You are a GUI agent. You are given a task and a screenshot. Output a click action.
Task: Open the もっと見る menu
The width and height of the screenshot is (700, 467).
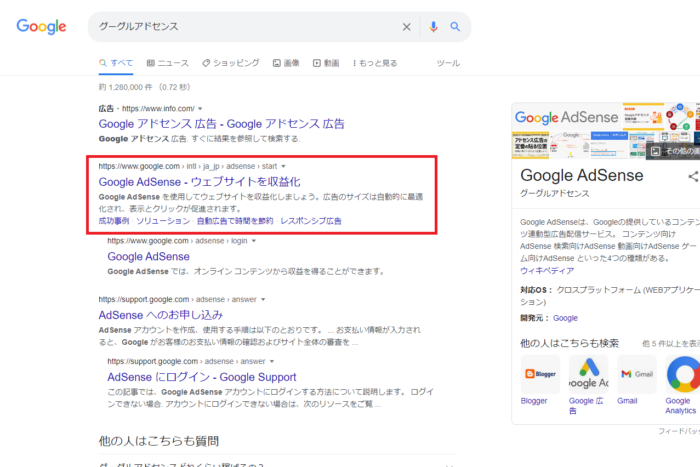pos(375,63)
